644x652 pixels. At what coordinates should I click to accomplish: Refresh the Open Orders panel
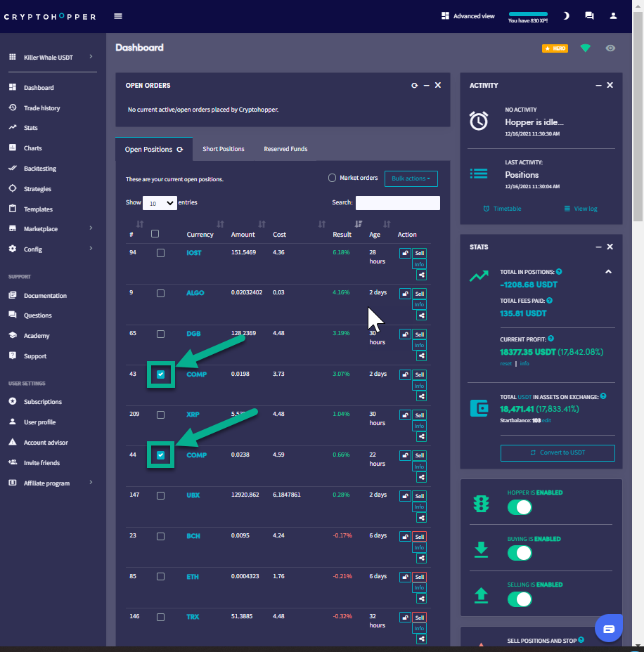click(x=414, y=85)
